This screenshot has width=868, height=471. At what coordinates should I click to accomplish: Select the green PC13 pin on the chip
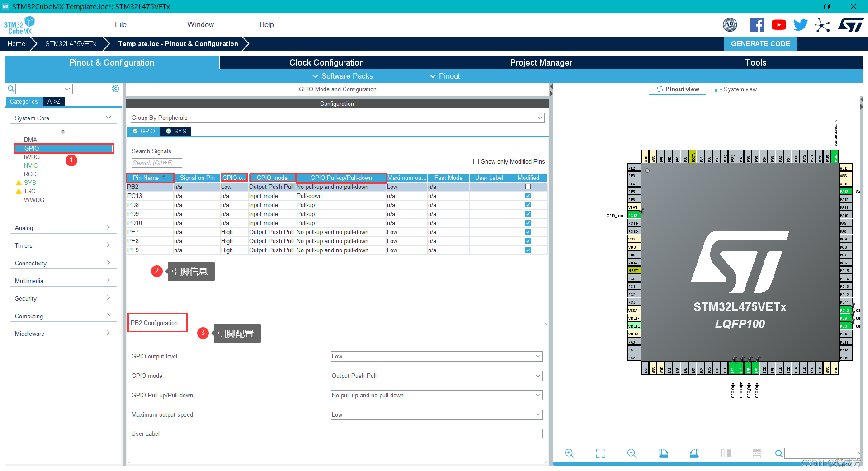[634, 216]
